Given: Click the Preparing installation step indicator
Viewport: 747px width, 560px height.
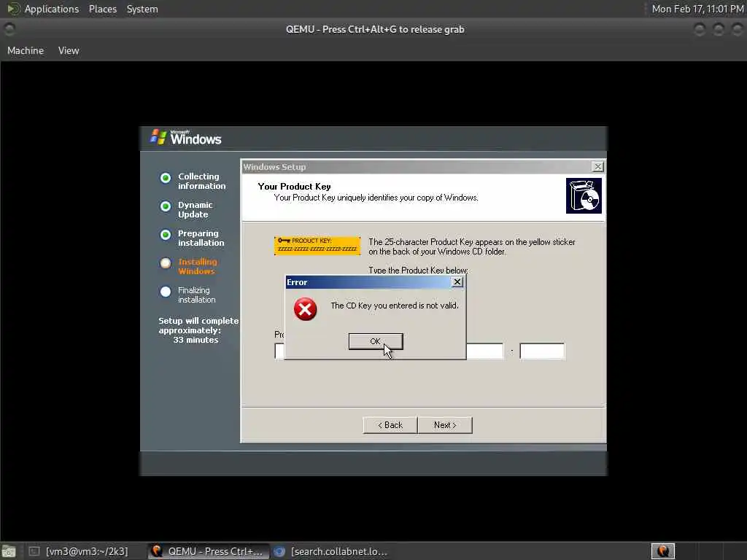Looking at the screenshot, I should click(x=166, y=235).
